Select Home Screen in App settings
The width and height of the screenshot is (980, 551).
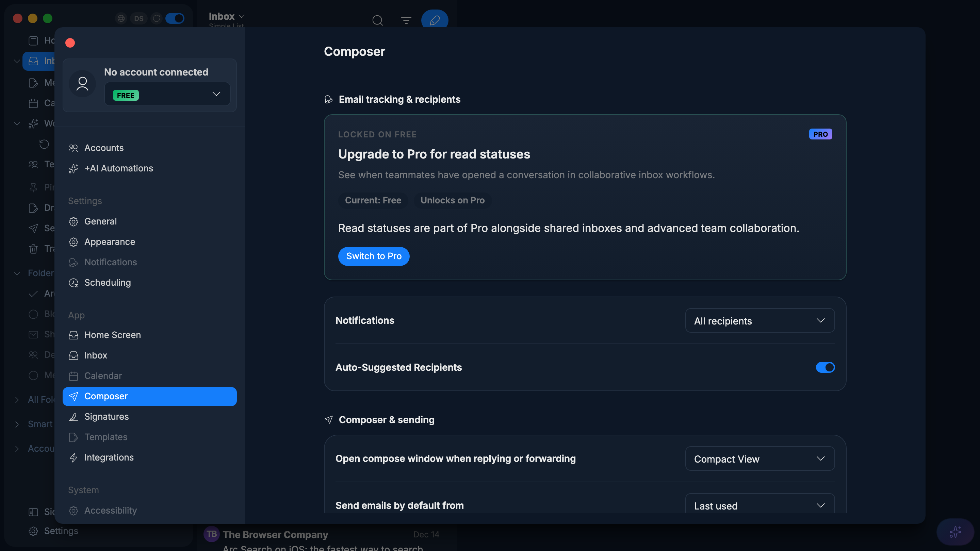149,335
